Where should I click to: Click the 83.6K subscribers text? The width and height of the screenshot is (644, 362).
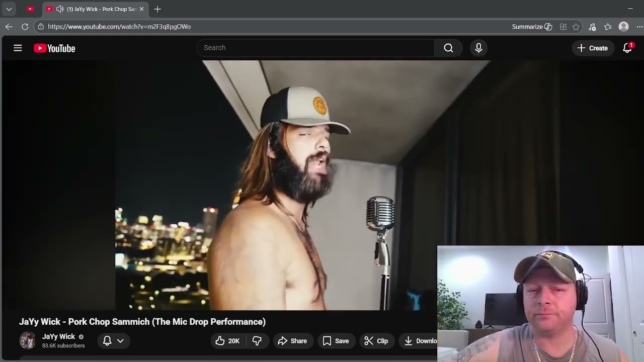click(x=63, y=346)
